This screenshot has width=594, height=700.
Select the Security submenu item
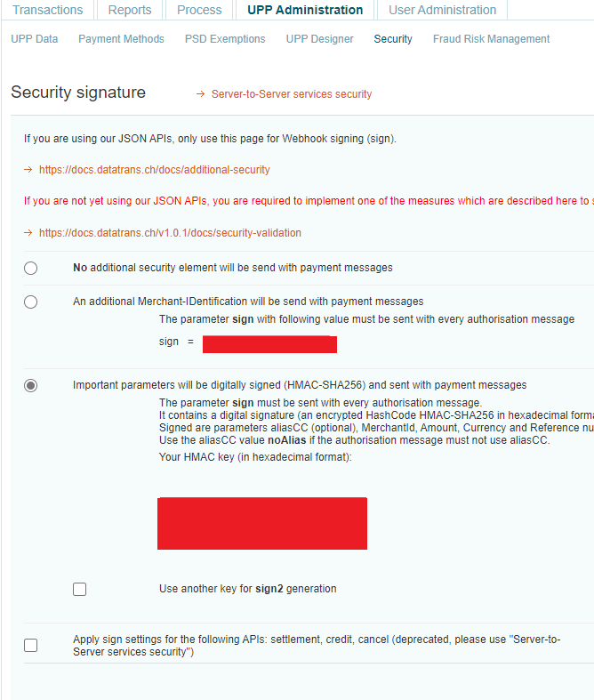(393, 39)
